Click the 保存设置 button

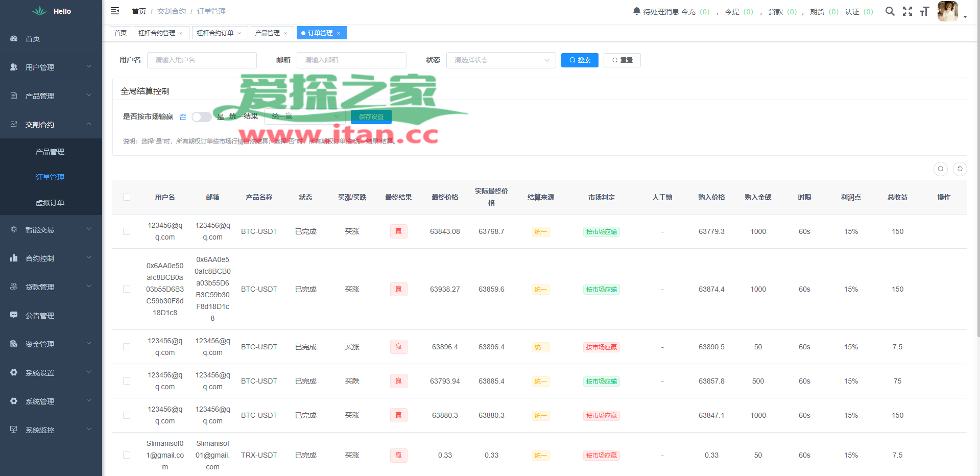pyautogui.click(x=371, y=117)
